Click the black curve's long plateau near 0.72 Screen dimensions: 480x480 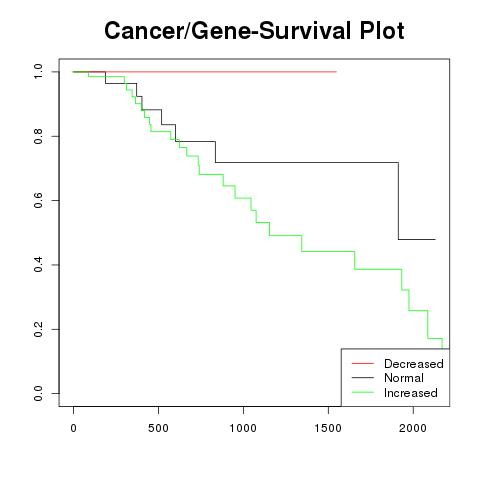coord(307,162)
